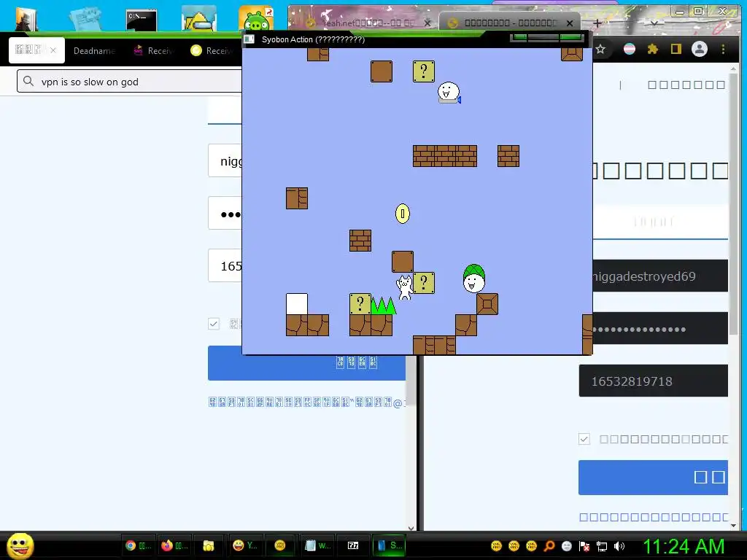This screenshot has width=747, height=560.
Task: Open the green pig Bad Piggies desktop icon
Action: click(256, 19)
